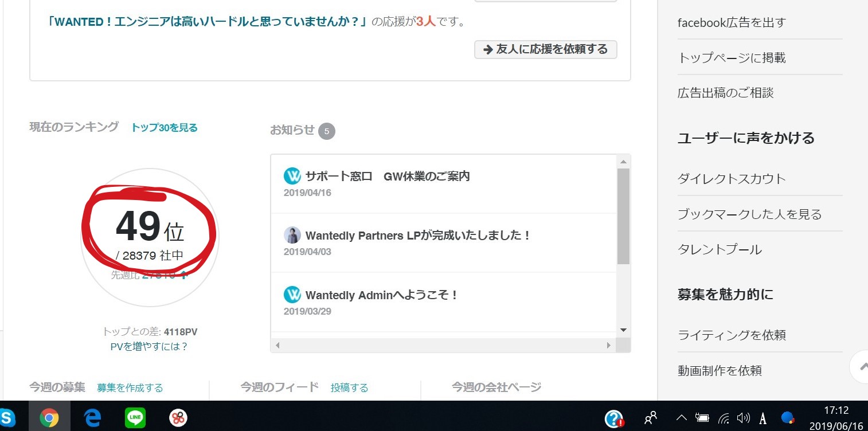This screenshot has width=868, height=431.
Task: Open ブックマークした人を見る in sidebar
Action: [750, 214]
